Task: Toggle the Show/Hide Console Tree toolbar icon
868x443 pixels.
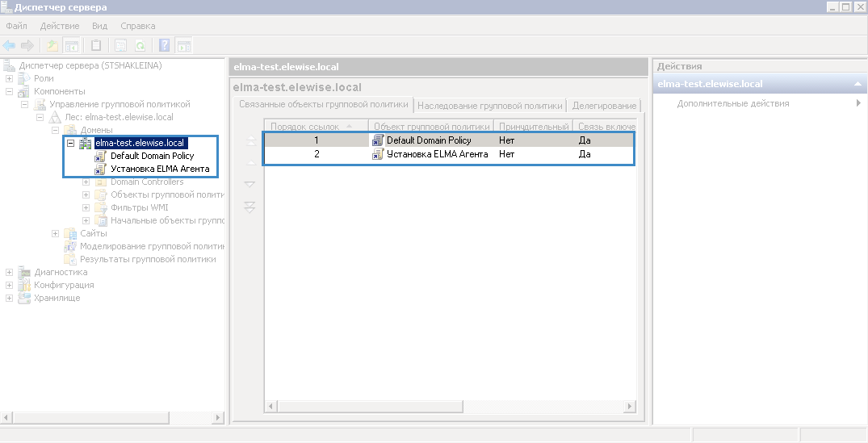Action: (71, 46)
